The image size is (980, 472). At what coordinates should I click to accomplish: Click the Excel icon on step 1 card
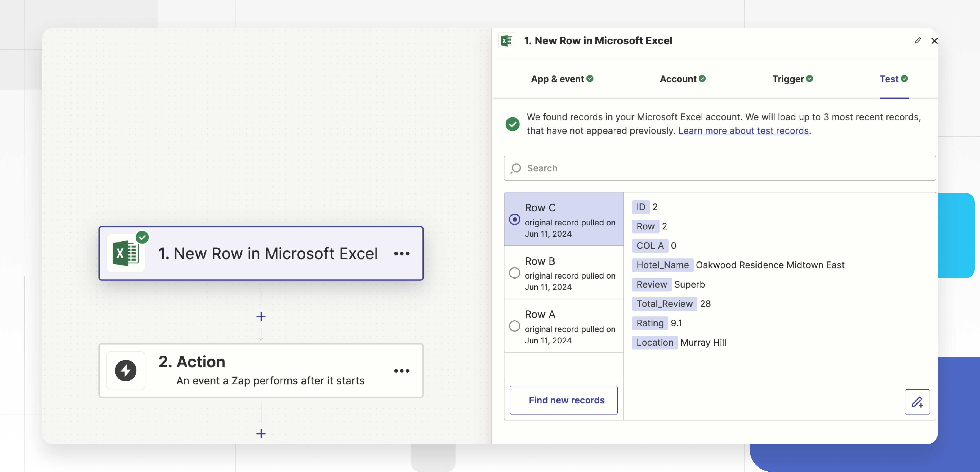click(x=126, y=253)
